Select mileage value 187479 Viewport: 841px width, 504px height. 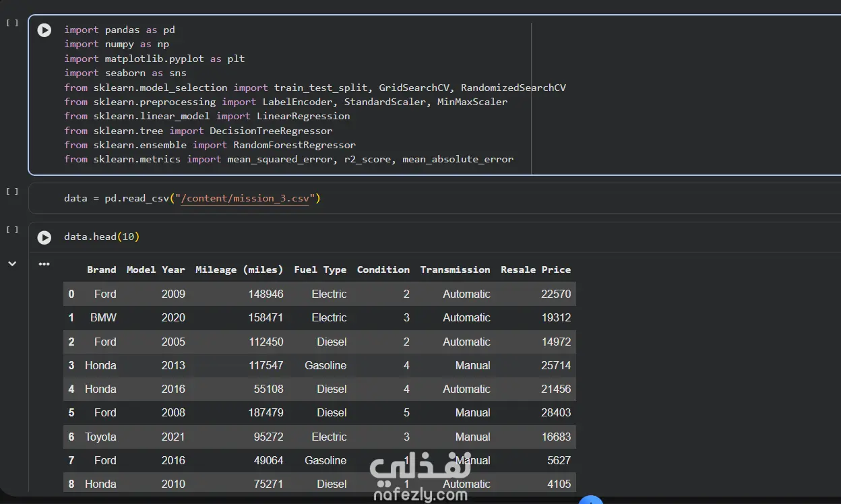point(266,412)
